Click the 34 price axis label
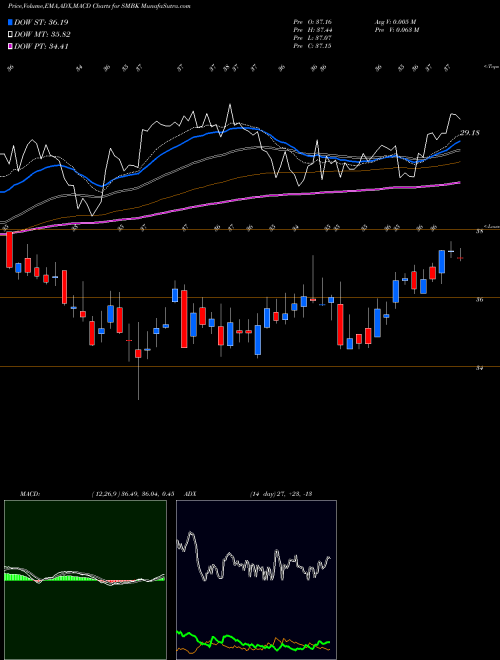Image resolution: width=500 pixels, height=660 pixels. pyautogui.click(x=479, y=368)
